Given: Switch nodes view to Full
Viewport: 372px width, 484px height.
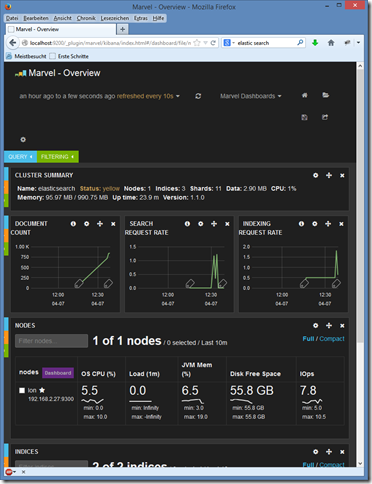Looking at the screenshot, I should click(308, 339).
